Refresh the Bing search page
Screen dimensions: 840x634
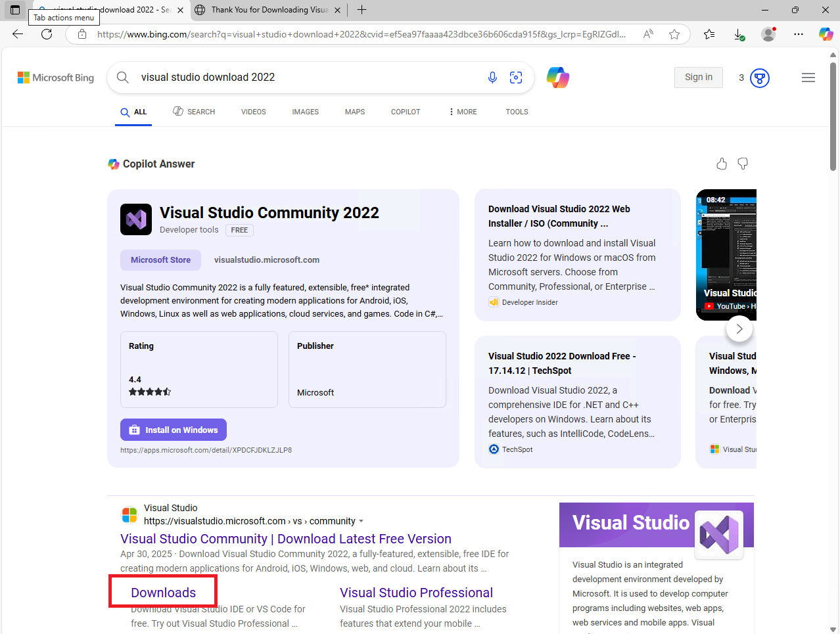pos(47,34)
